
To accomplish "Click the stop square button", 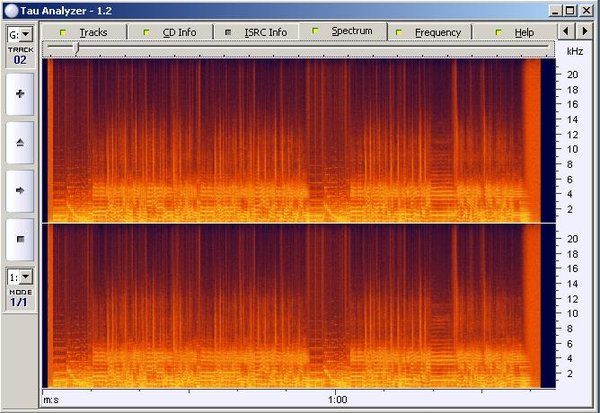I will pos(20,240).
